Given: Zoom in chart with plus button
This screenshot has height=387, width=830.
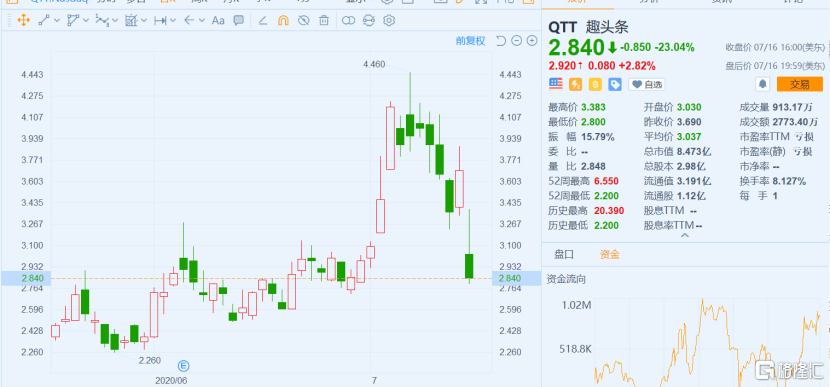Looking at the screenshot, I should coord(532,41).
